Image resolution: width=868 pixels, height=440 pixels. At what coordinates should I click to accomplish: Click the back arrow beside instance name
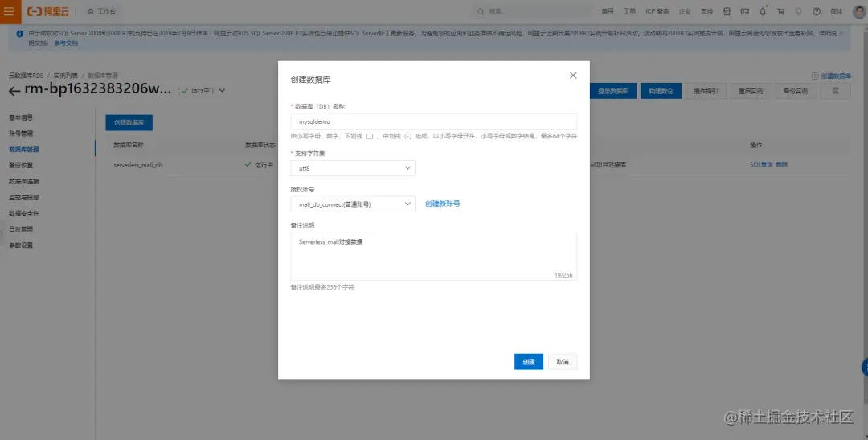14,92
